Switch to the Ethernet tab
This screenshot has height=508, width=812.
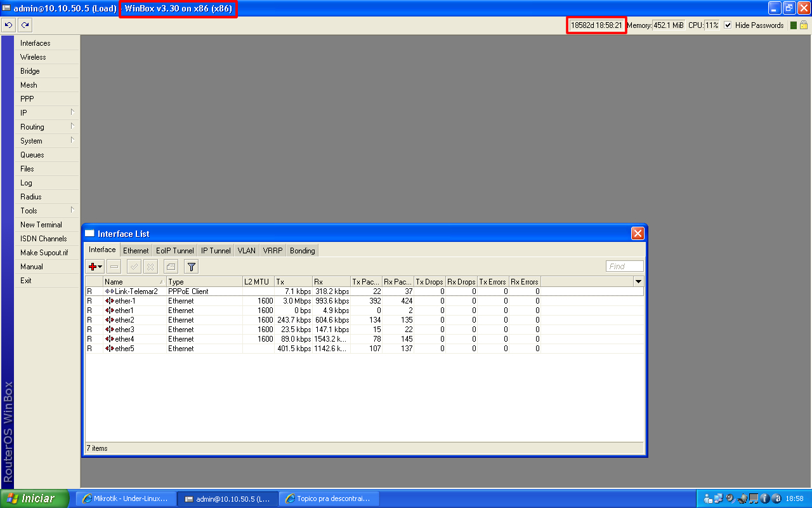(136, 251)
